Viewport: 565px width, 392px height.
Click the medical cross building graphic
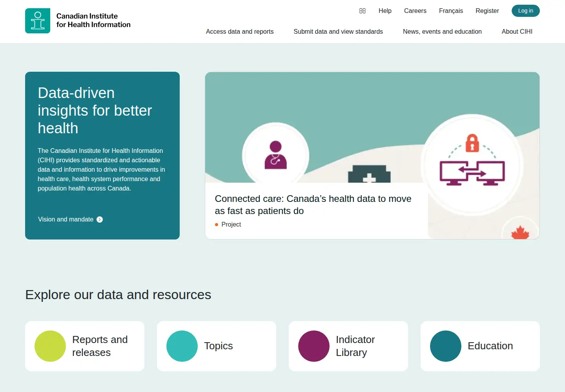coord(369,174)
